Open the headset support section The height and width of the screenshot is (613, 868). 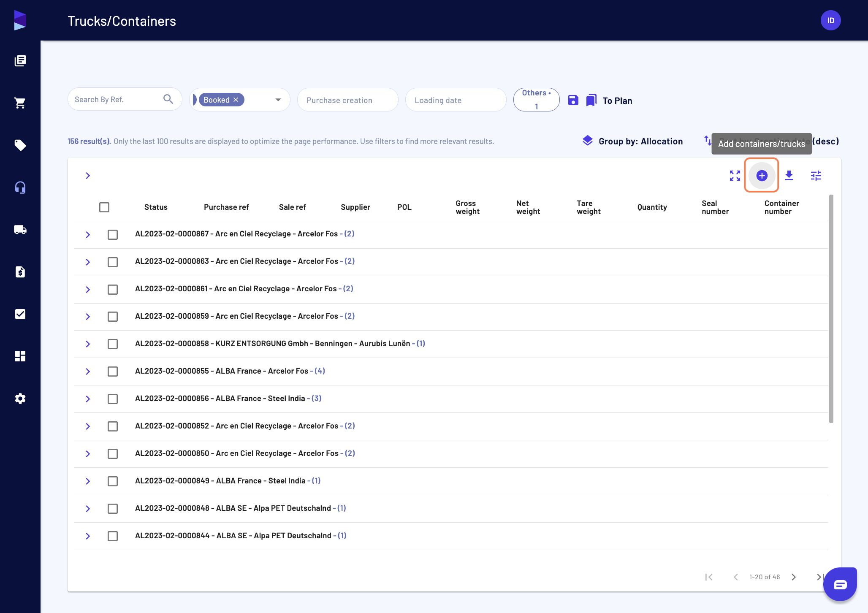pos(20,187)
